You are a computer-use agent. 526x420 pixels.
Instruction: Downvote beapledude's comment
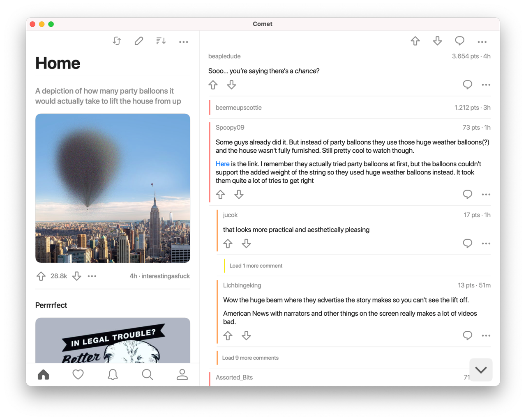(232, 85)
